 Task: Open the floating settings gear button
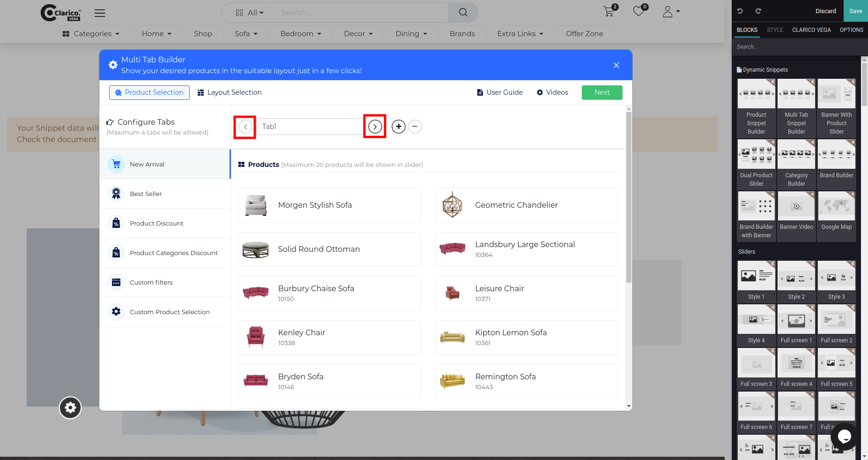[x=70, y=408]
